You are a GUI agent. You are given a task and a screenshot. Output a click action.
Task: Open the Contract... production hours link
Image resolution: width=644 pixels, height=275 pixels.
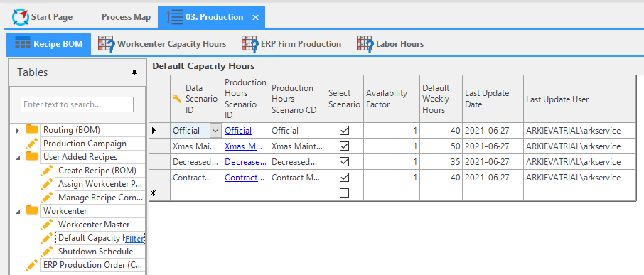click(x=245, y=178)
